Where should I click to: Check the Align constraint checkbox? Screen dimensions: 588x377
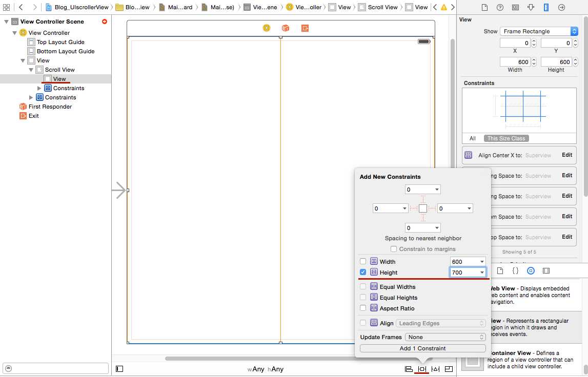click(x=363, y=323)
